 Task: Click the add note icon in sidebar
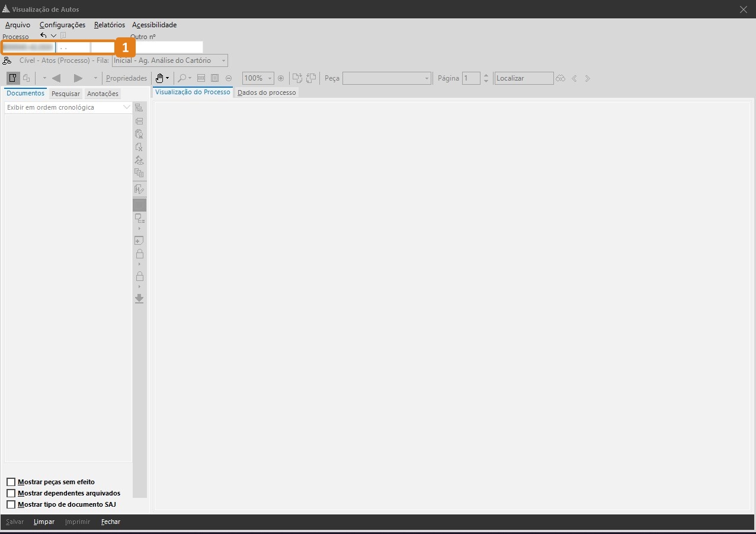tap(139, 241)
